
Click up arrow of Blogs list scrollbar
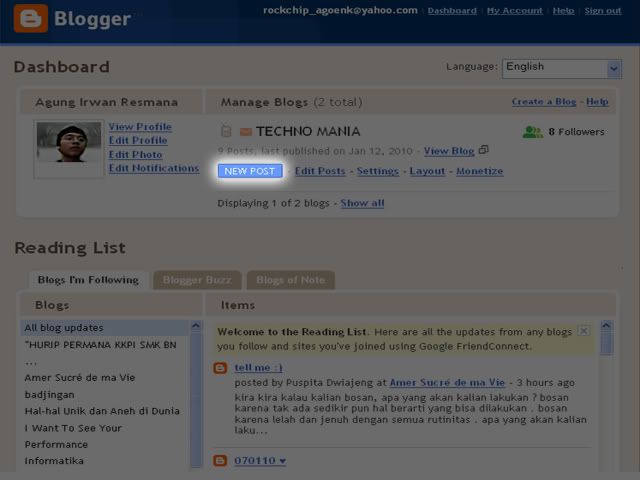196,326
